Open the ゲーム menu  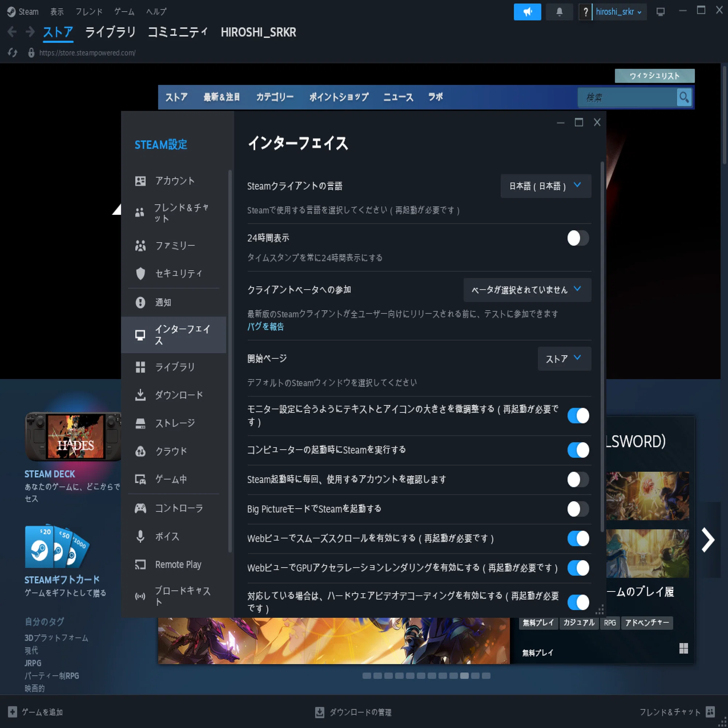point(124,12)
